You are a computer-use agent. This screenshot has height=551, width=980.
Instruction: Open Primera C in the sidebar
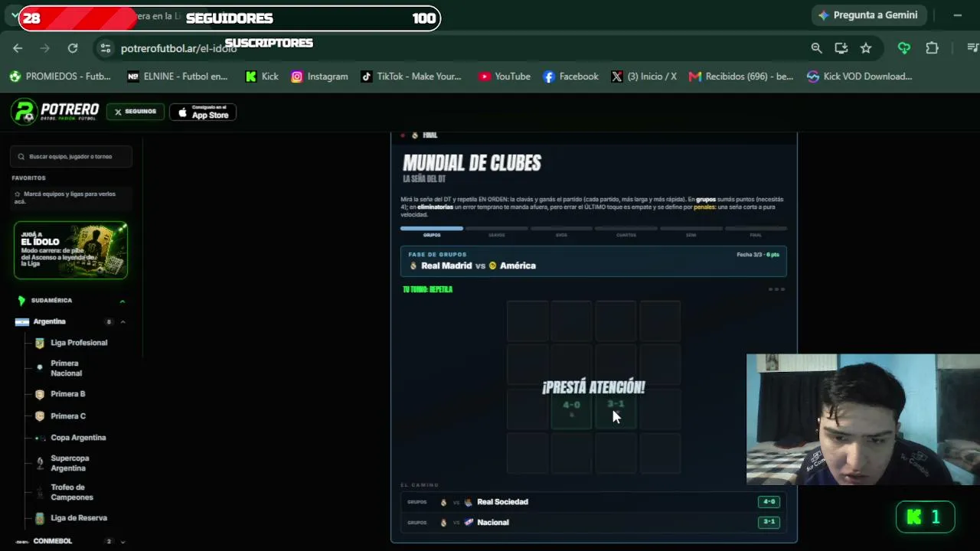coord(68,416)
